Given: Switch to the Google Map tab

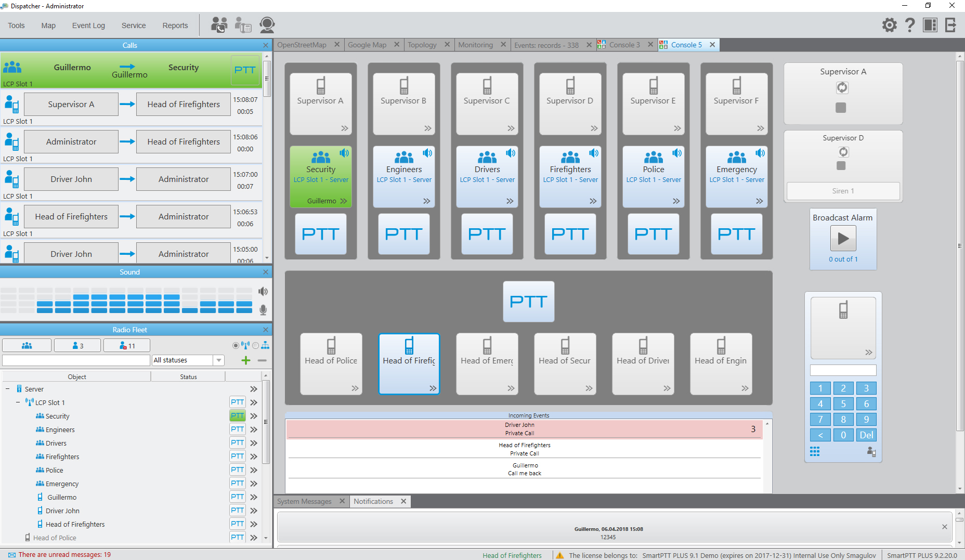Looking at the screenshot, I should click(368, 45).
